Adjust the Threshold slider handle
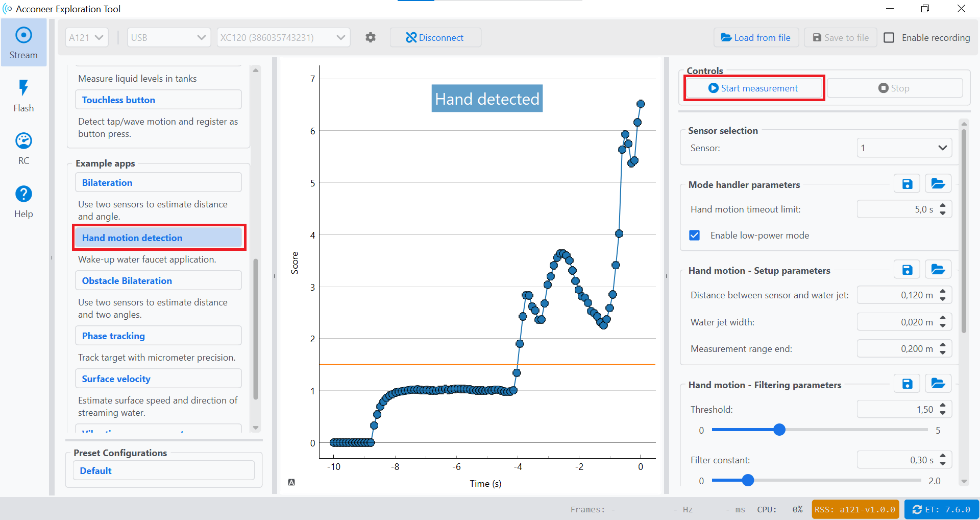The image size is (980, 520). [779, 430]
